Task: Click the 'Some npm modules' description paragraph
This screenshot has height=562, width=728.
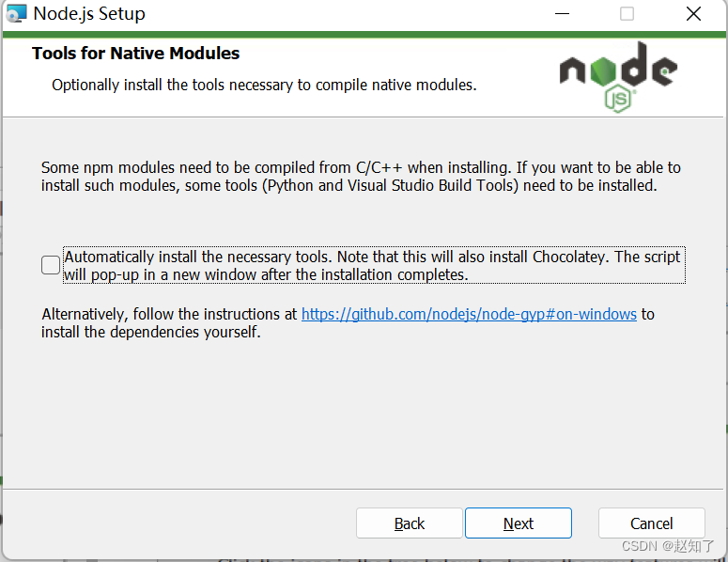Action: click(361, 177)
